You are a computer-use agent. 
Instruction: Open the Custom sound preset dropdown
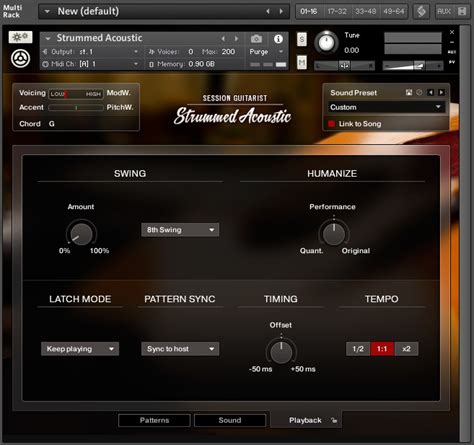coord(386,107)
